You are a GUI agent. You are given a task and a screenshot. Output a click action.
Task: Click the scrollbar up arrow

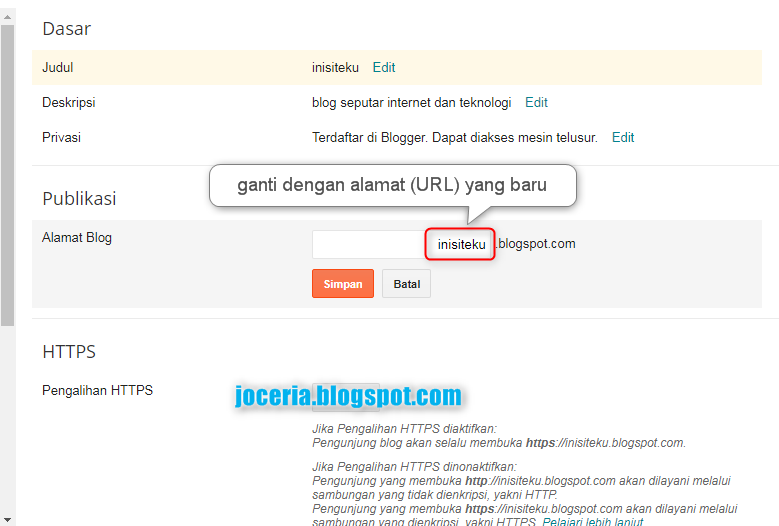click(x=7, y=16)
